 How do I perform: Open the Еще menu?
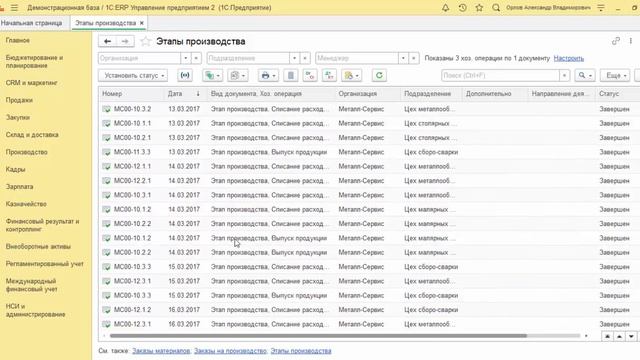[615, 76]
